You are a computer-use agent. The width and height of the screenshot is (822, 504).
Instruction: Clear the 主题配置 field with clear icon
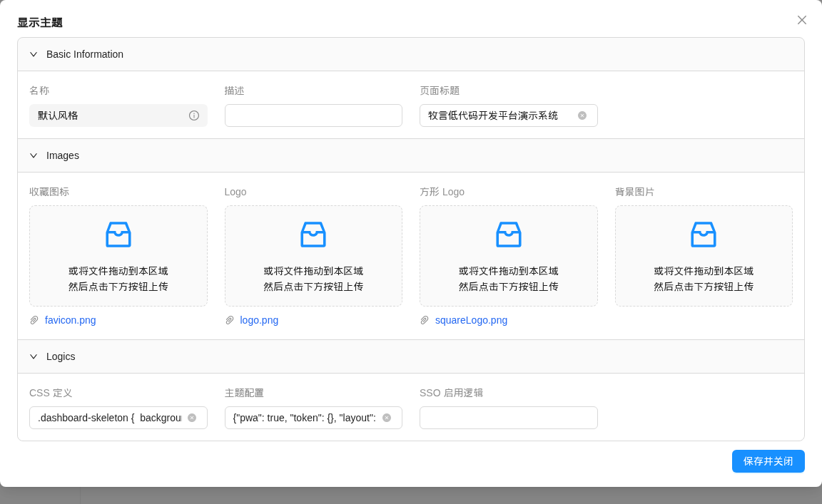[387, 418]
